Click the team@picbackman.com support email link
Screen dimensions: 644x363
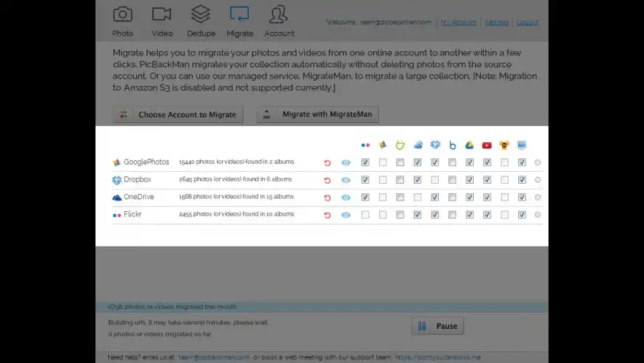(x=214, y=357)
